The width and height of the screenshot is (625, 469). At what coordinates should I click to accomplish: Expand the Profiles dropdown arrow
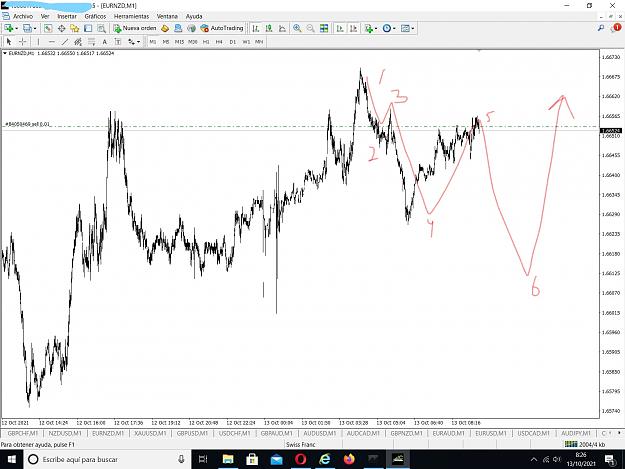click(35, 28)
